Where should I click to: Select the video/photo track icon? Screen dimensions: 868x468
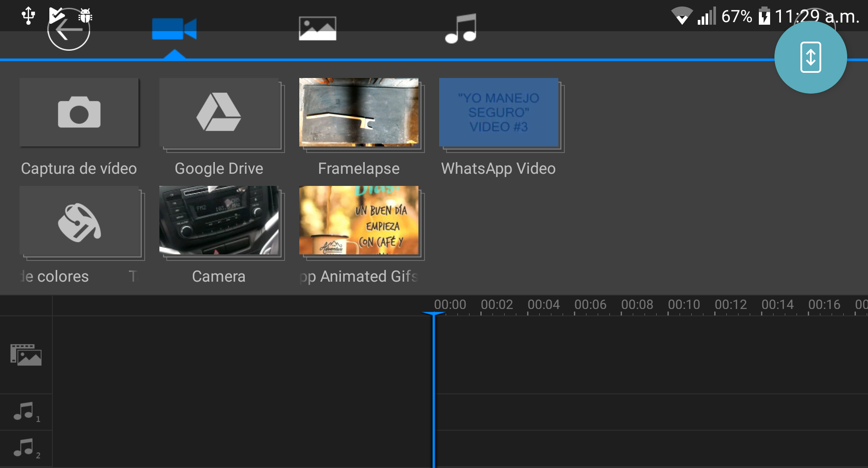(26, 355)
